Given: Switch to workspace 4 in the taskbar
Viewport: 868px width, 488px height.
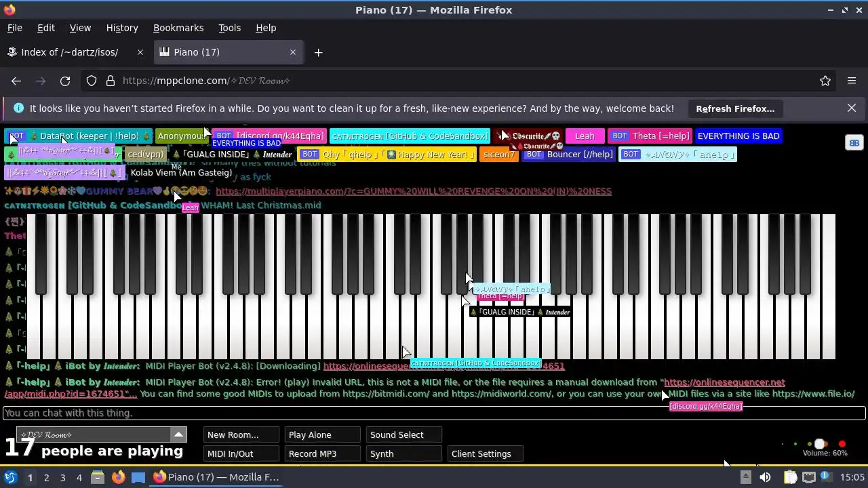Looking at the screenshot, I should (x=79, y=477).
